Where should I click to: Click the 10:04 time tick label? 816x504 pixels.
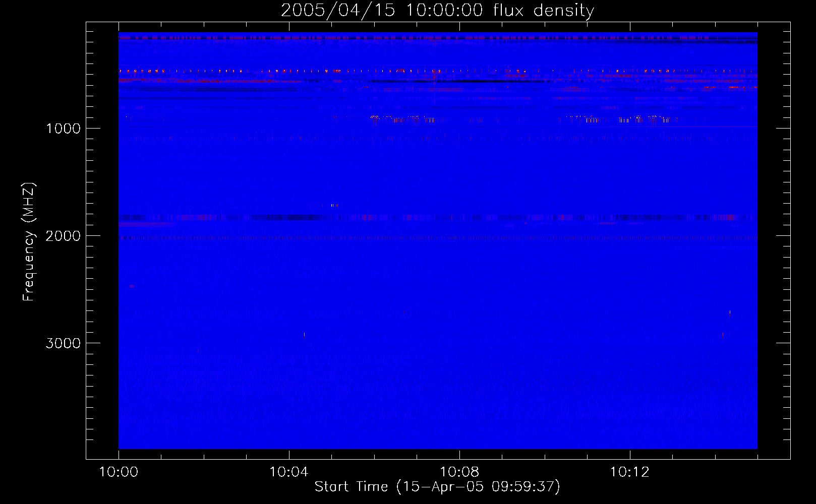pyautogui.click(x=288, y=472)
